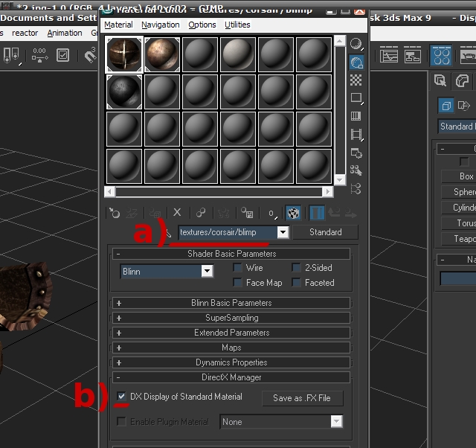Click the Video Color Check icon
Image resolution: width=476 pixels, height=448 pixels.
coord(356,116)
